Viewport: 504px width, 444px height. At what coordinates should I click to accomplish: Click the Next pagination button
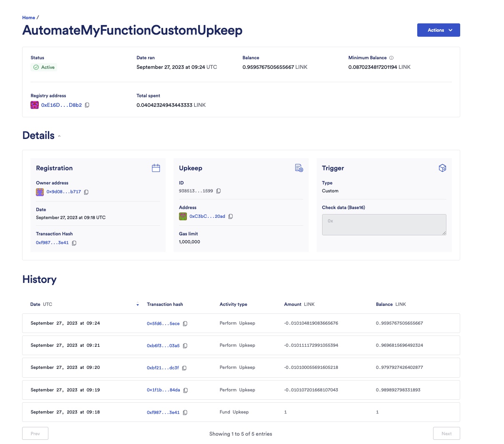pos(446,434)
